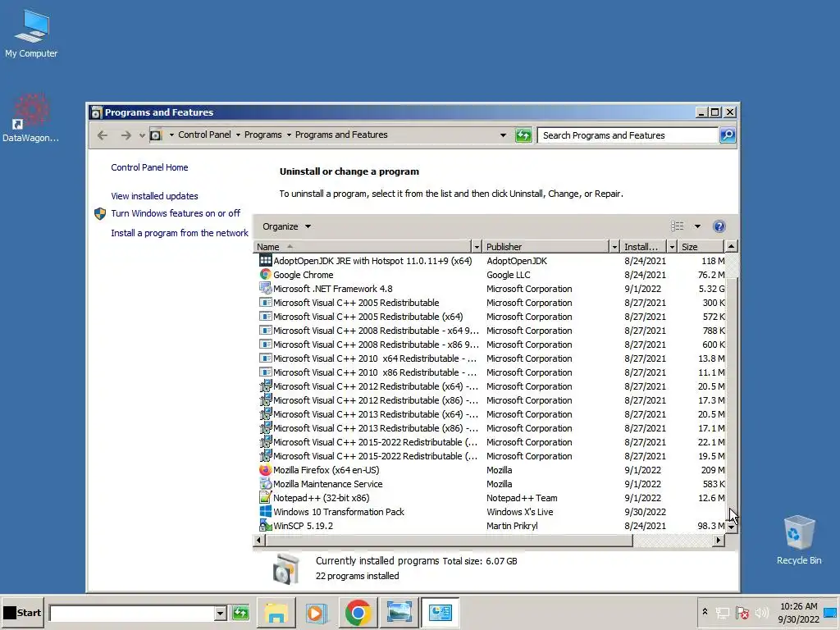Select Windows 10 Transformation Pack icon
This screenshot has height=630, width=840.
point(265,512)
